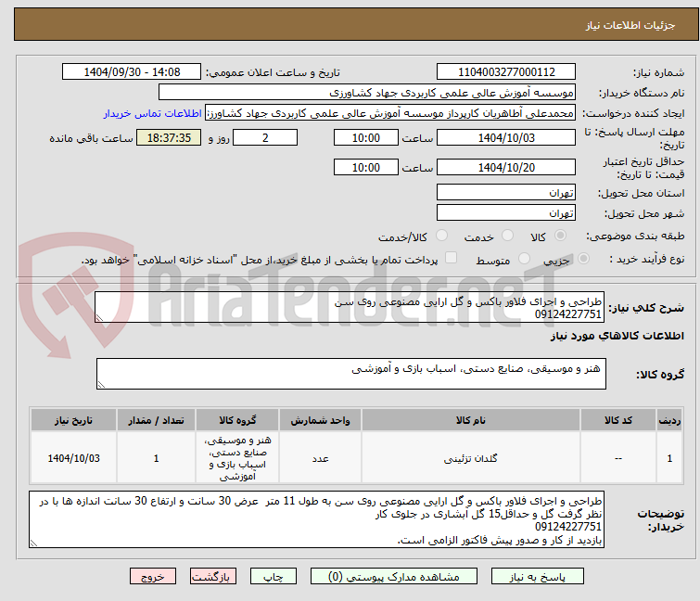Click the 'کد کالا' column header
Image resolution: width=700 pixels, height=601 pixels.
[x=617, y=420]
